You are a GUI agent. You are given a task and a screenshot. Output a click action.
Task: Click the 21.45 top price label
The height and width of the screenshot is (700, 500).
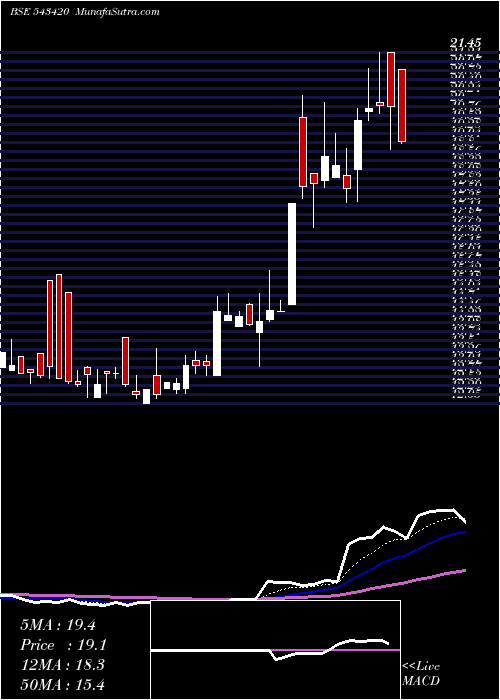(x=465, y=43)
